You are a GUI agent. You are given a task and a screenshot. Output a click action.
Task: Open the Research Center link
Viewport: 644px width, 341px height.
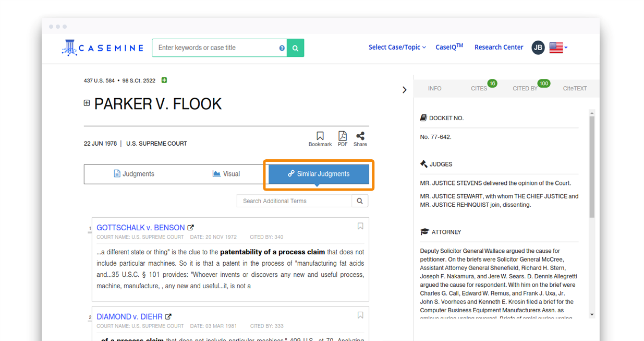click(x=499, y=48)
